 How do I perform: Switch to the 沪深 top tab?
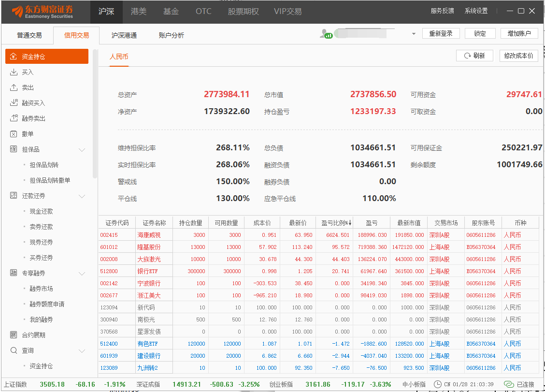tap(106, 12)
